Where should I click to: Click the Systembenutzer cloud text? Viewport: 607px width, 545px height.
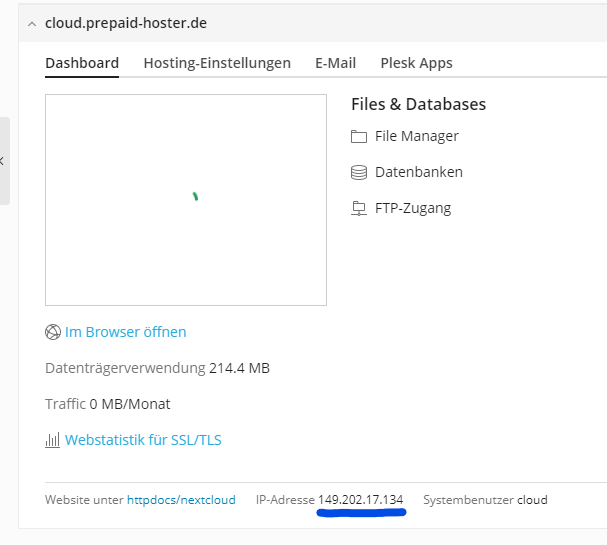[485, 500]
